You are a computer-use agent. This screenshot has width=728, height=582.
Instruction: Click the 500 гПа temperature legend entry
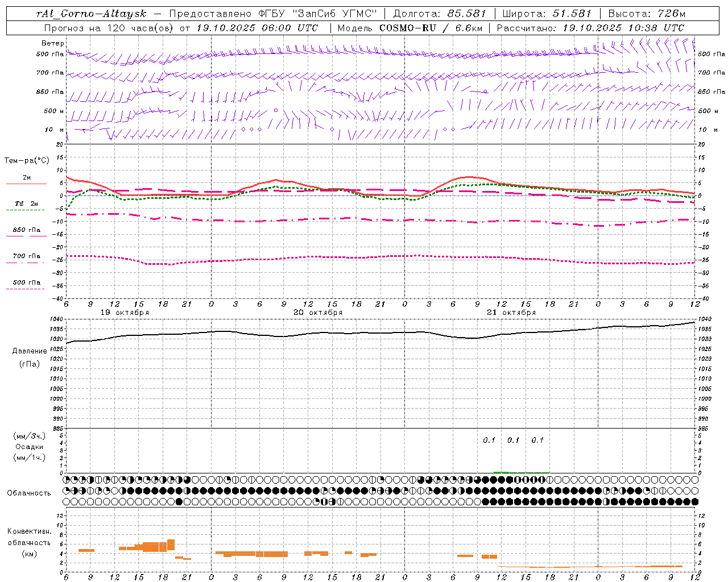pos(27,282)
